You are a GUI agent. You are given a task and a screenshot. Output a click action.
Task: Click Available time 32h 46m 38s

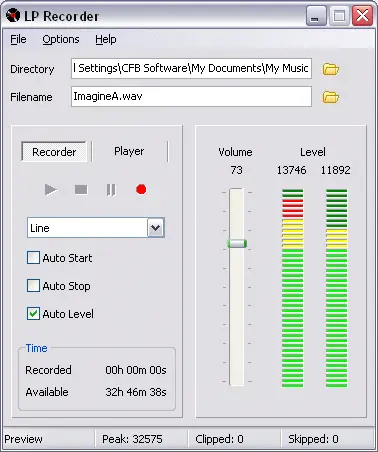click(x=136, y=392)
